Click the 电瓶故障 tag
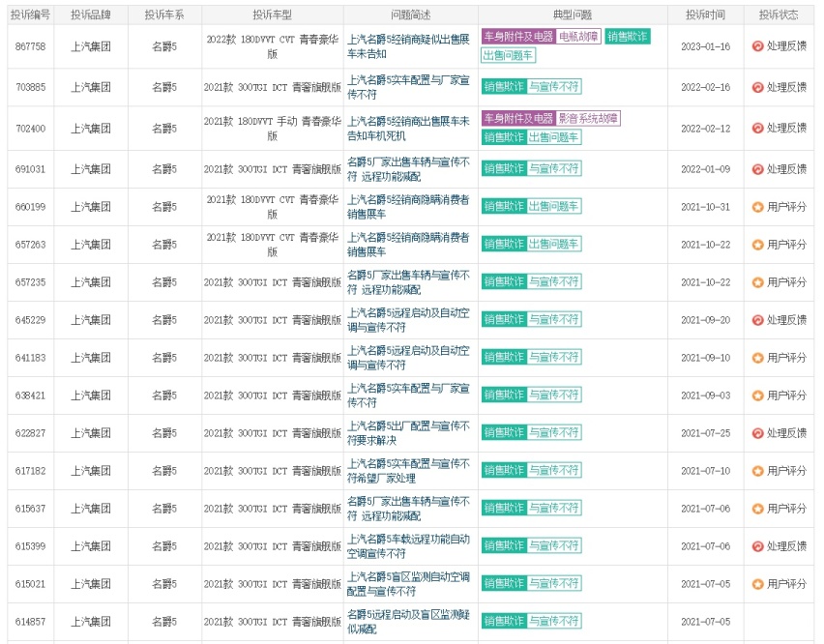The height and width of the screenshot is (644, 824). point(578,36)
